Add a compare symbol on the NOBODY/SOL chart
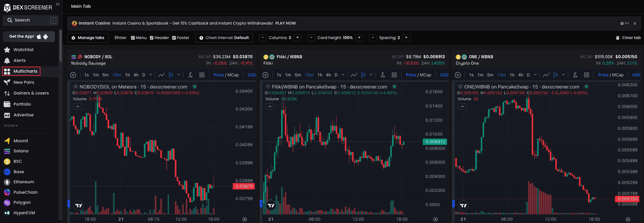Image resolution: width=644 pixels, height=223 pixels. pos(73,75)
